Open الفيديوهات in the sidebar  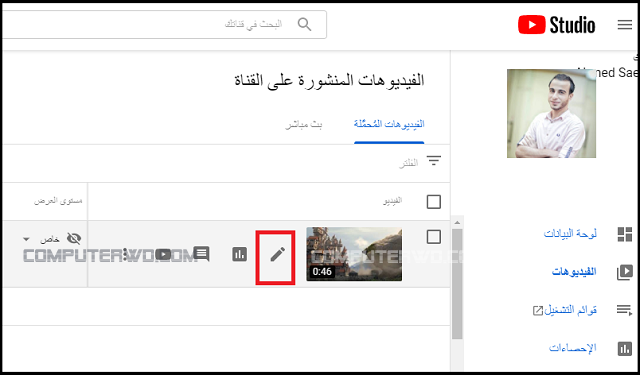[574, 271]
